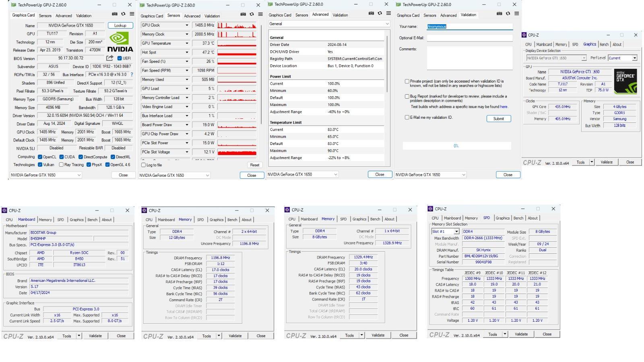Click refresh icon in GPU-Z Sensors window

(x=252, y=14)
